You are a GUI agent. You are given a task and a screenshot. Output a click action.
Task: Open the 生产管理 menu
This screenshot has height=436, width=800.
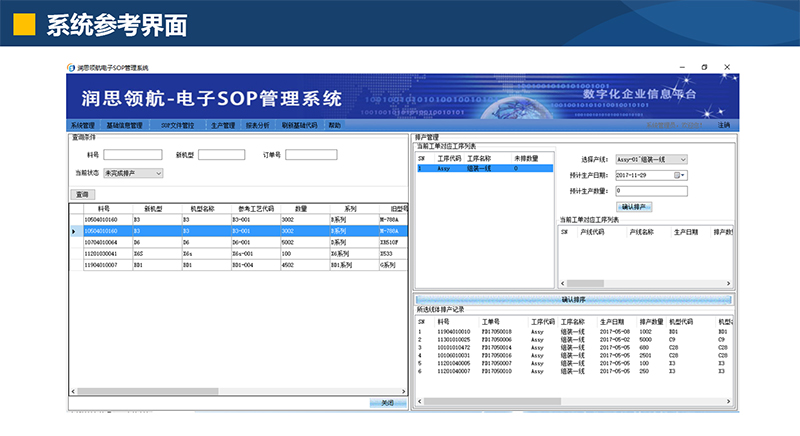[223, 125]
